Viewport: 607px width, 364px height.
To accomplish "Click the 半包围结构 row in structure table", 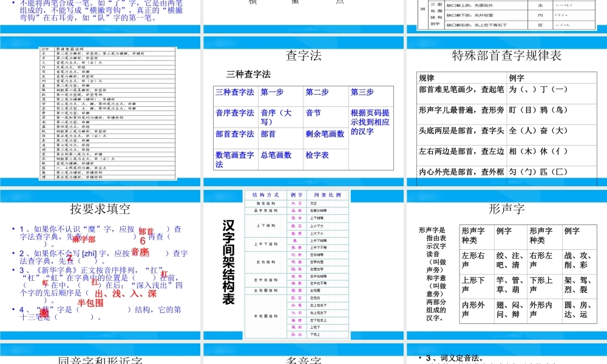I will click(x=265, y=315).
